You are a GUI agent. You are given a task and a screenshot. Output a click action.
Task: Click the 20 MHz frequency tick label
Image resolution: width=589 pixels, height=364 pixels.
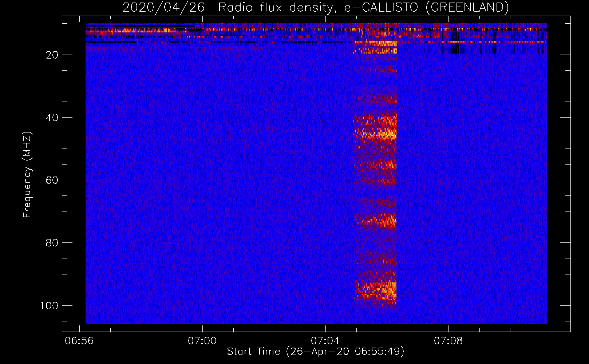click(52, 55)
